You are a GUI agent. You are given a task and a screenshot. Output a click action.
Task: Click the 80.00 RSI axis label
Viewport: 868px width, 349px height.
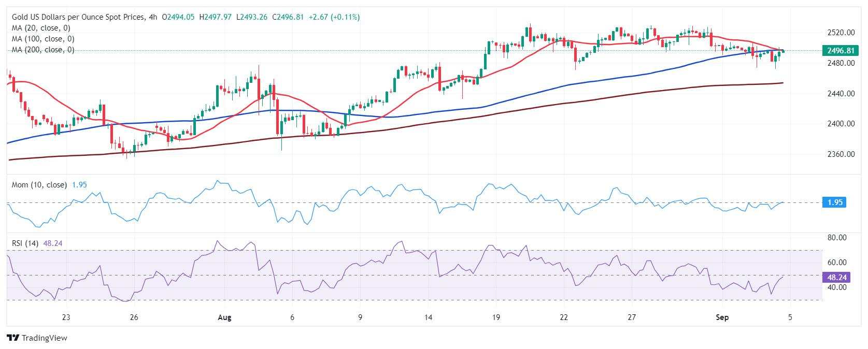click(x=837, y=238)
